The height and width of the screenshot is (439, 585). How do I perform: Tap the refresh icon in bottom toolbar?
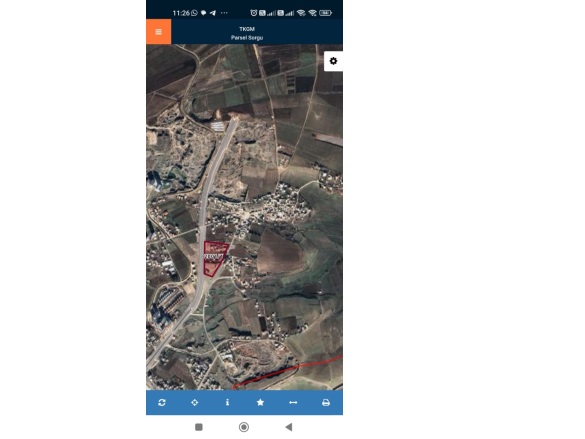162,402
